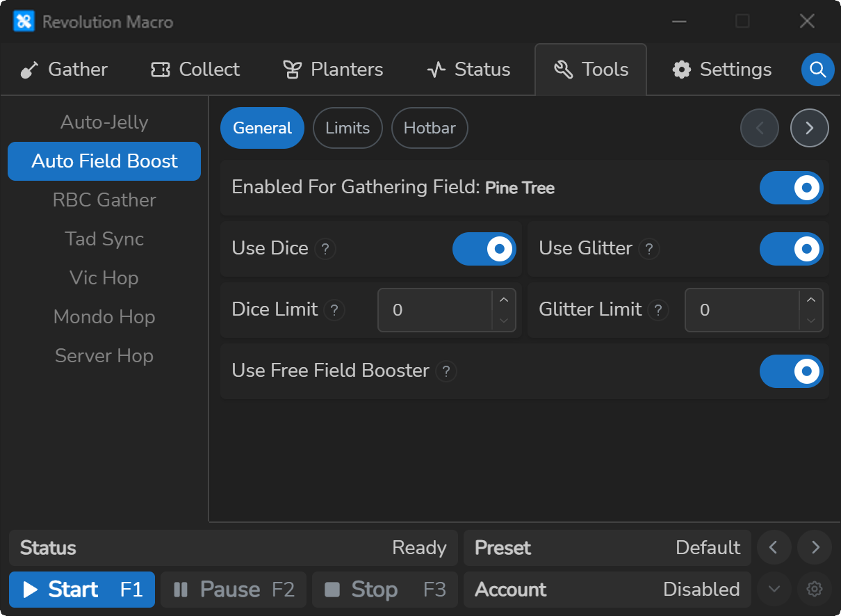Click the Stop F3 button

385,590
